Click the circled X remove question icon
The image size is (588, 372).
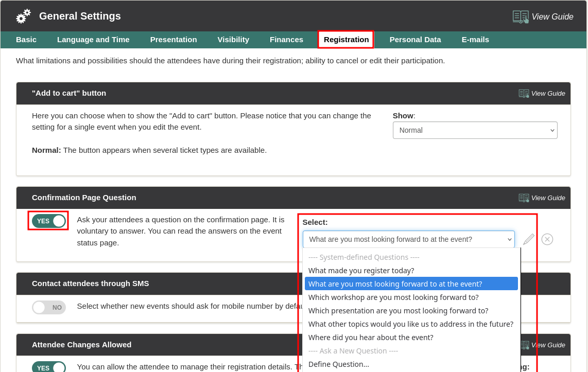click(547, 239)
